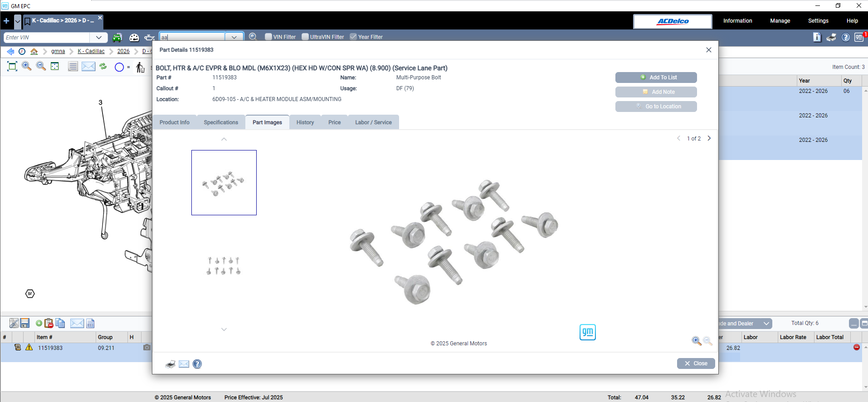Viewport: 868px width, 402px height.
Task: Uncheck the Year Filter checkbox
Action: tap(353, 37)
